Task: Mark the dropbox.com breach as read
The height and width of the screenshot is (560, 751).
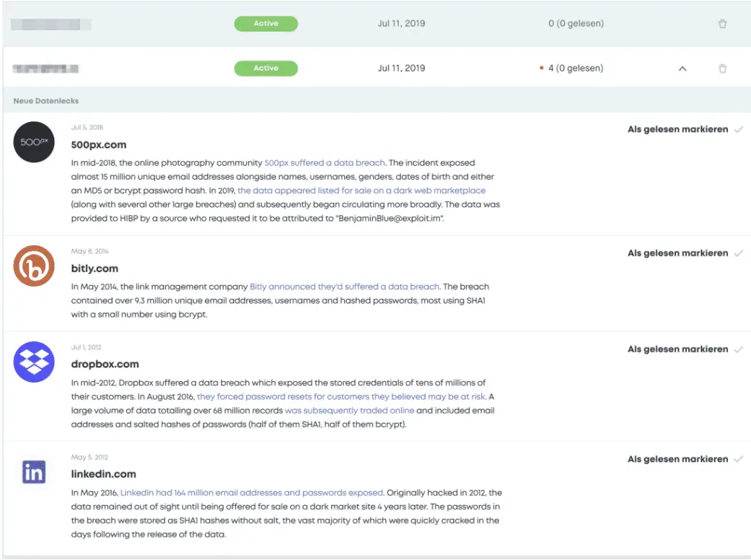Action: pyautogui.click(x=685, y=349)
